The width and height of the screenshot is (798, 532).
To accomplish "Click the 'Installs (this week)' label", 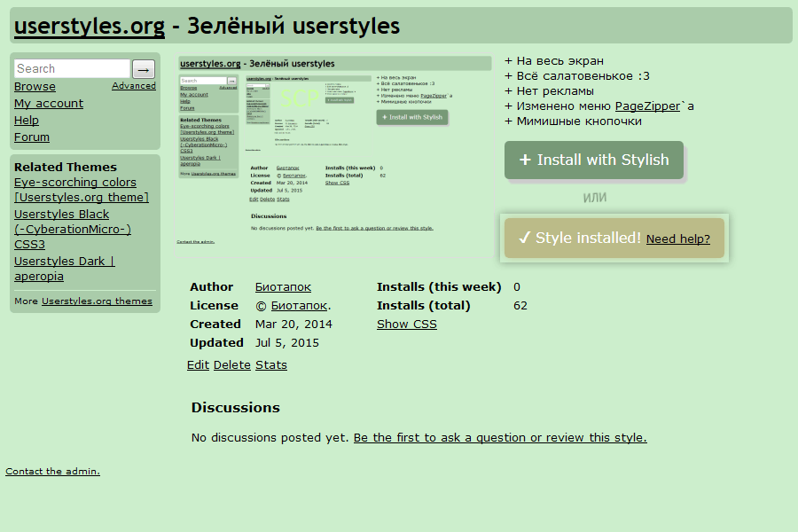I will [x=439, y=287].
